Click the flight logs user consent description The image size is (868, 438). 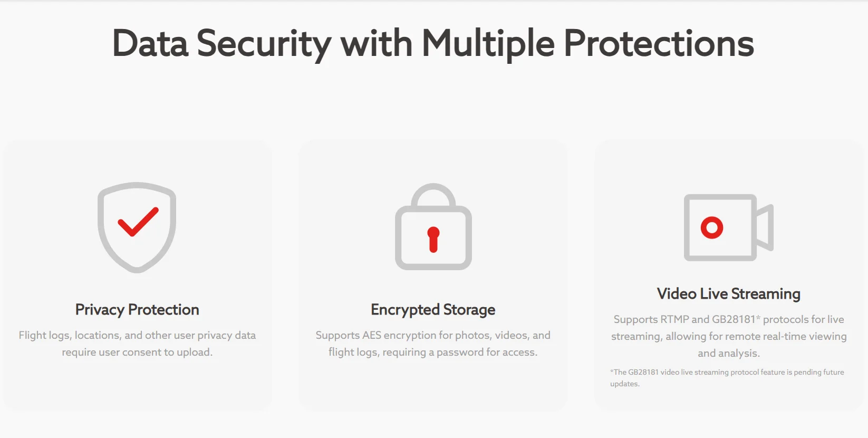137,344
